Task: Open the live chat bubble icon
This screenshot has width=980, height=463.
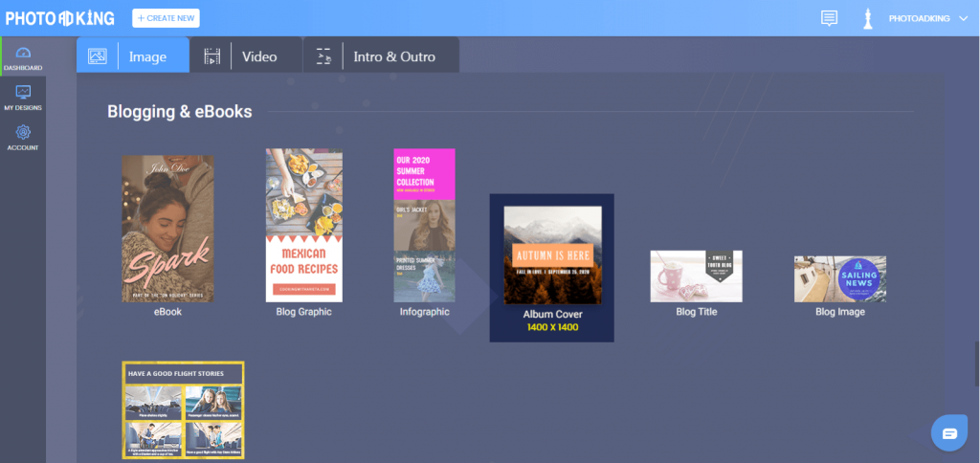Action: 949,433
